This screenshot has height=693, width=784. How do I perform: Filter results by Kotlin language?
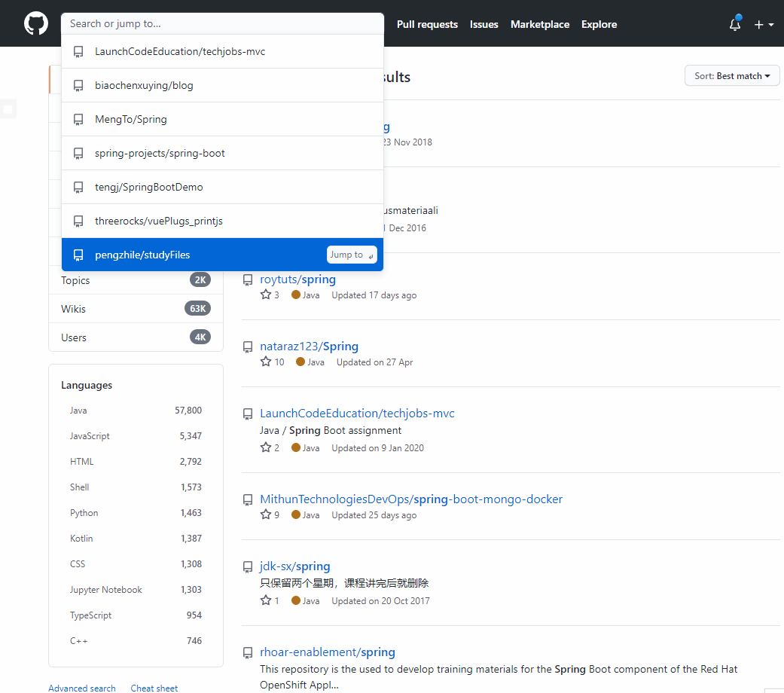point(81,539)
